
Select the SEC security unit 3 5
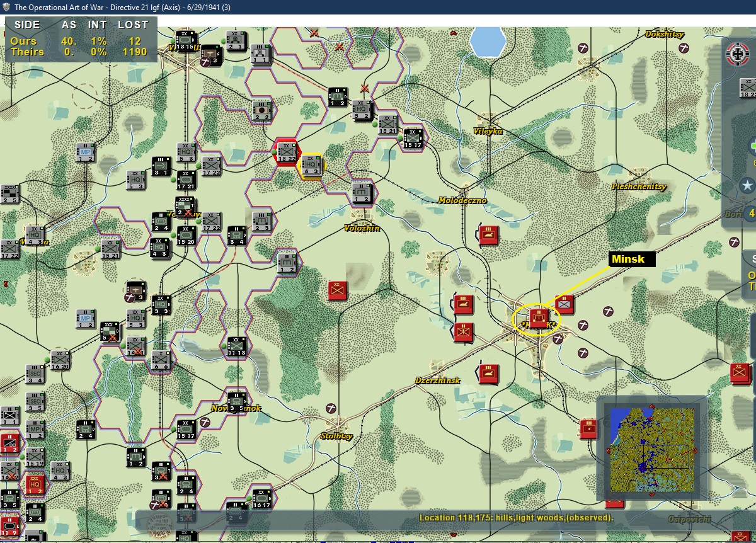(35, 402)
